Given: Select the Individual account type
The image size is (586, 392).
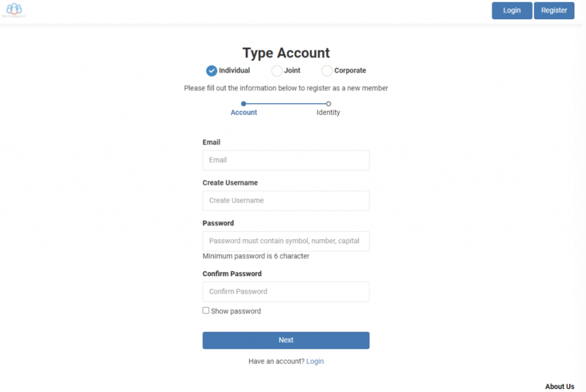Looking at the screenshot, I should (212, 71).
